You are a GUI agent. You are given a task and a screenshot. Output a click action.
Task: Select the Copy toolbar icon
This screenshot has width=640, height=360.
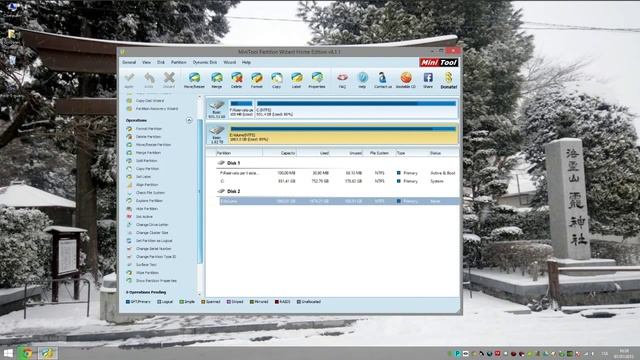coord(277,80)
